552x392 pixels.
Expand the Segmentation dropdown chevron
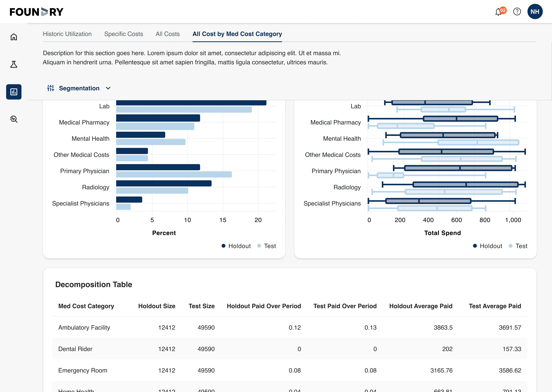(x=108, y=88)
